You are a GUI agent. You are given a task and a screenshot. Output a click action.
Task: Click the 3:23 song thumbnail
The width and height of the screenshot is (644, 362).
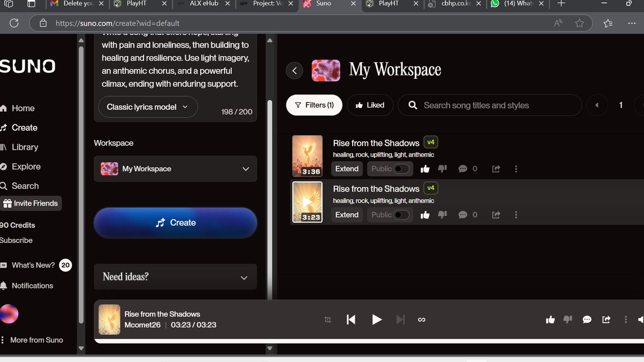308,202
